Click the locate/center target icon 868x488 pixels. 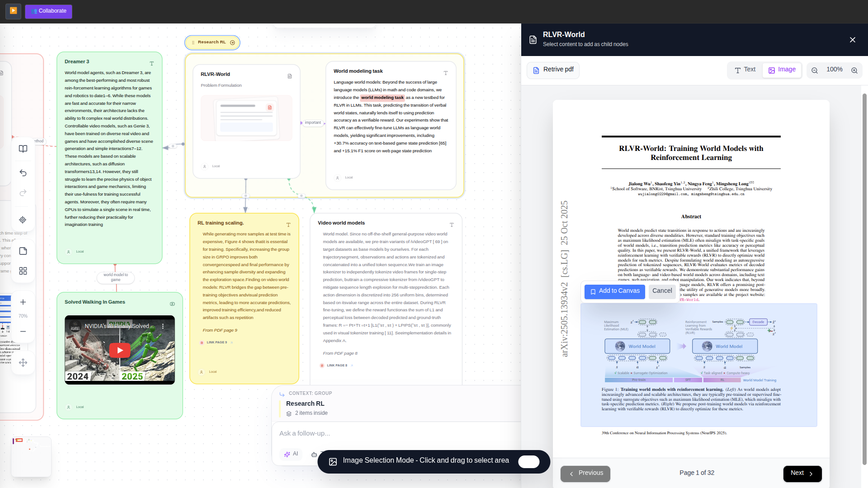23,220
